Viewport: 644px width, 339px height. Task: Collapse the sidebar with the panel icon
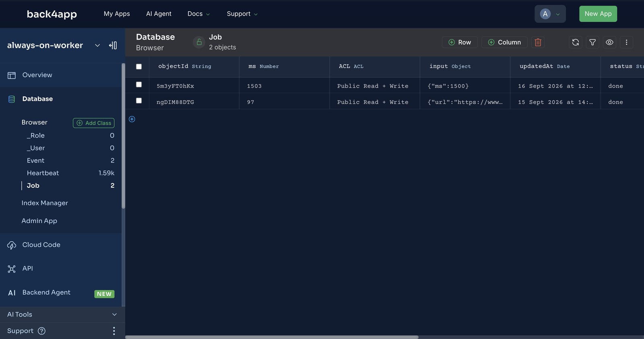pyautogui.click(x=113, y=45)
